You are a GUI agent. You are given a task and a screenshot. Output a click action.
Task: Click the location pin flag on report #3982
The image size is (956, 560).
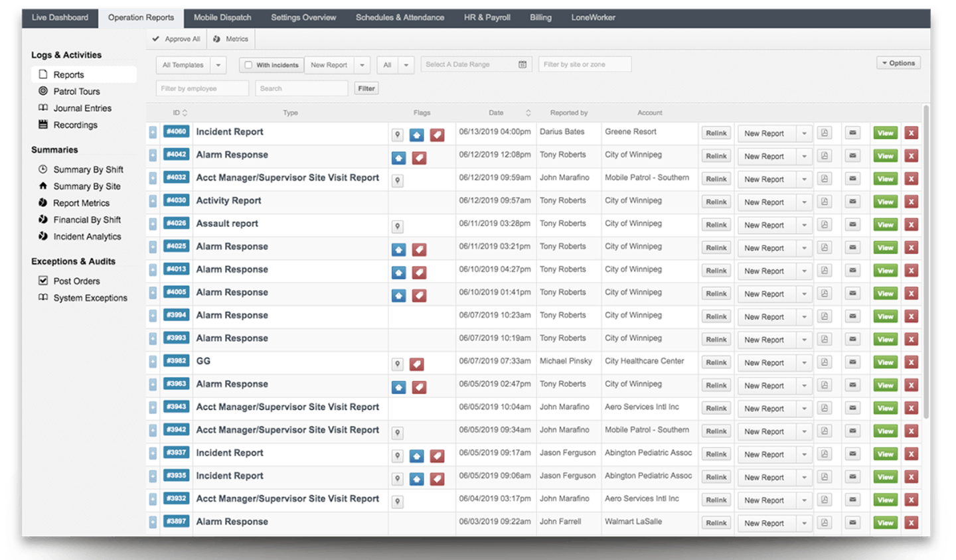(x=398, y=364)
